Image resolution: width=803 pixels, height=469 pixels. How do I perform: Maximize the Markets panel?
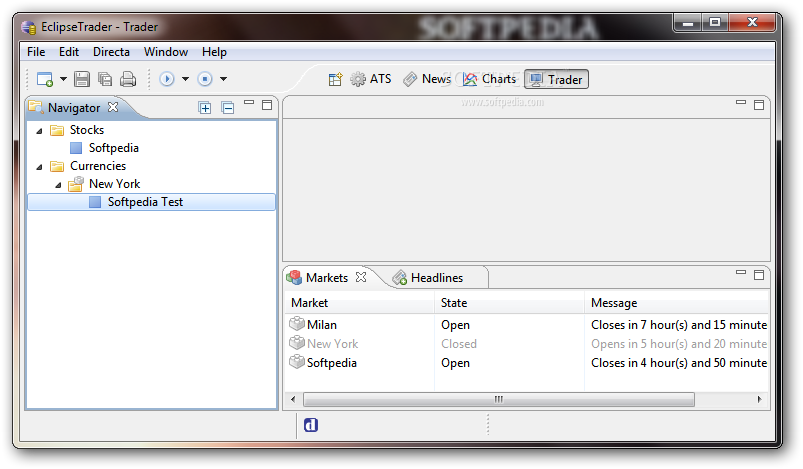(759, 275)
